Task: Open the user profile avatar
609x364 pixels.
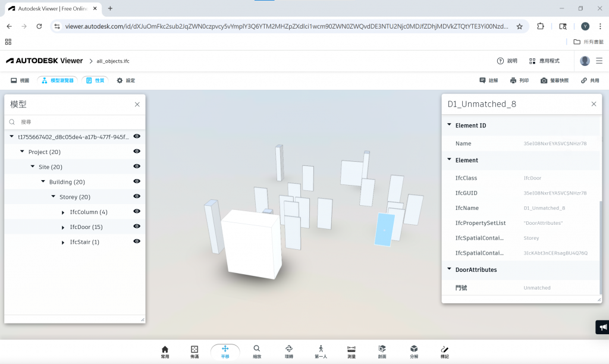Action: pyautogui.click(x=585, y=61)
